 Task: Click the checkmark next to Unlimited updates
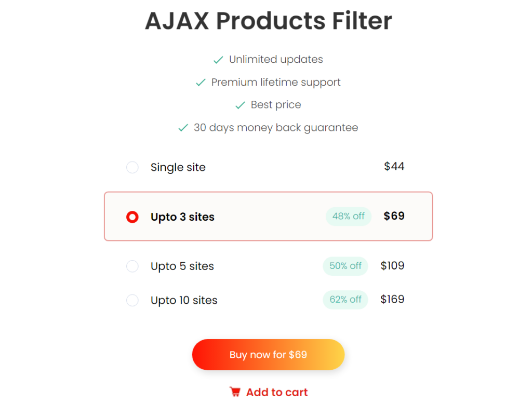(x=218, y=60)
